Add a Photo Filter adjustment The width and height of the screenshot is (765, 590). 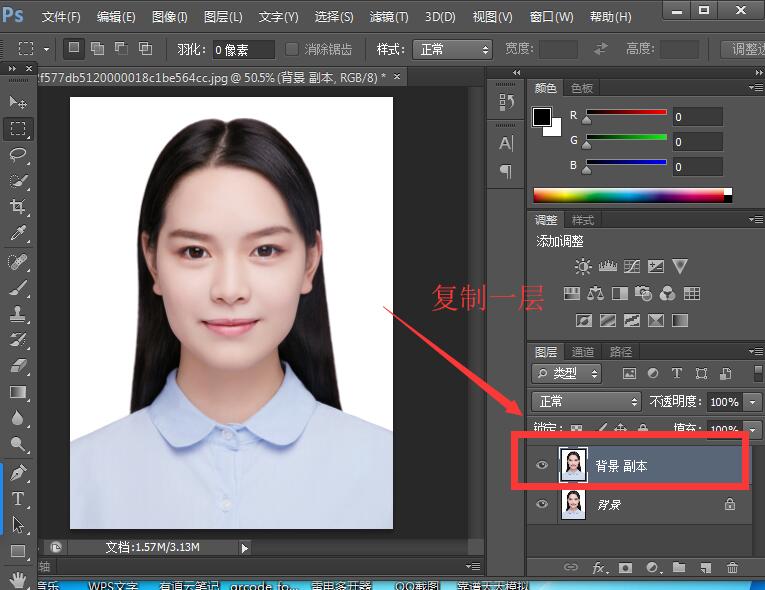tap(644, 293)
